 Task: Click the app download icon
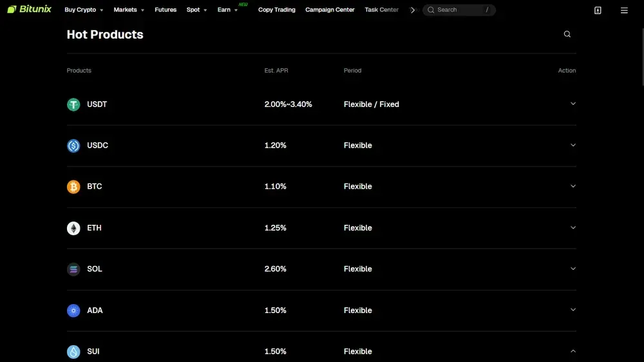pos(598,10)
